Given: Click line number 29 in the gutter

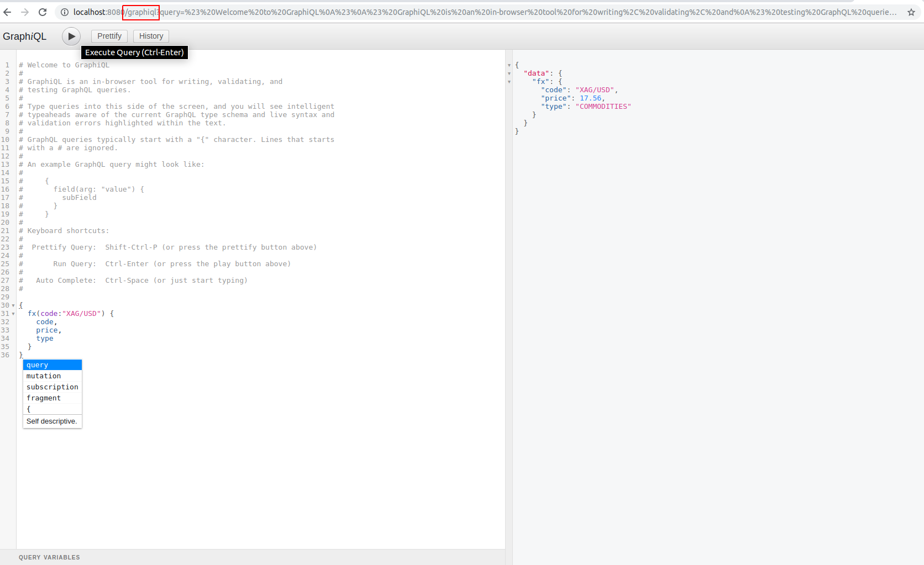Looking at the screenshot, I should [x=6, y=297].
